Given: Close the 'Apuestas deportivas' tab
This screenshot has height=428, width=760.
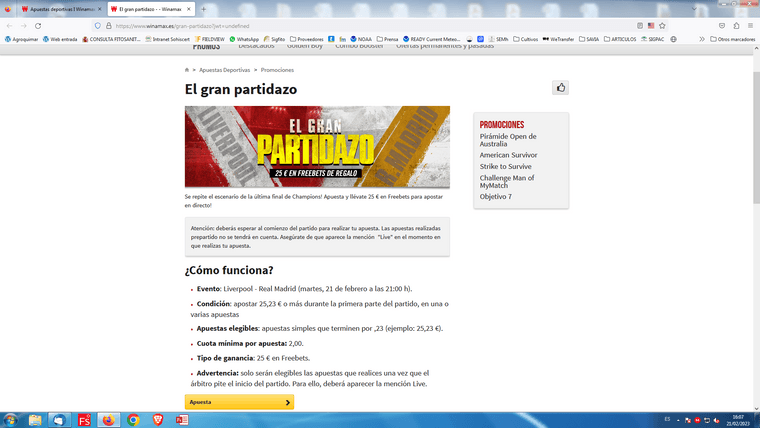Looking at the screenshot, I should click(x=99, y=9).
